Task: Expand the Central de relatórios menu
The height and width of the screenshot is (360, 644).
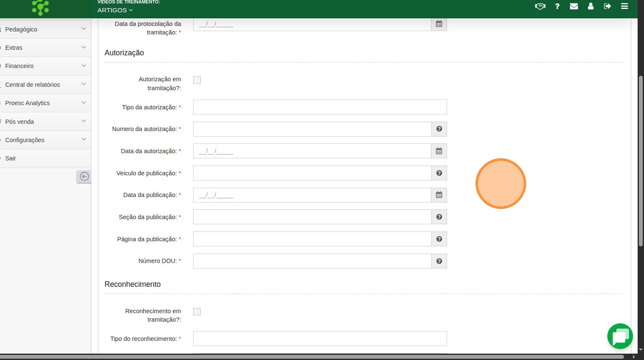Action: 46,85
